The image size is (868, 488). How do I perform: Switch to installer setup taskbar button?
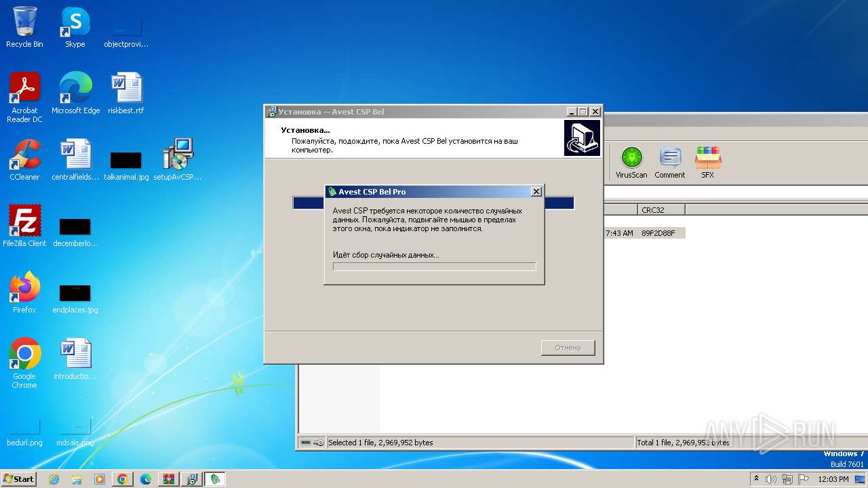191,479
